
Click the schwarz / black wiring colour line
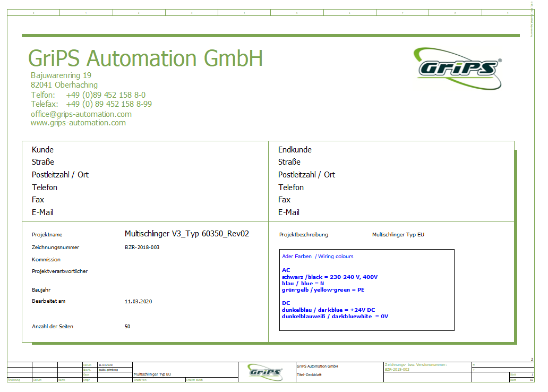(x=329, y=277)
